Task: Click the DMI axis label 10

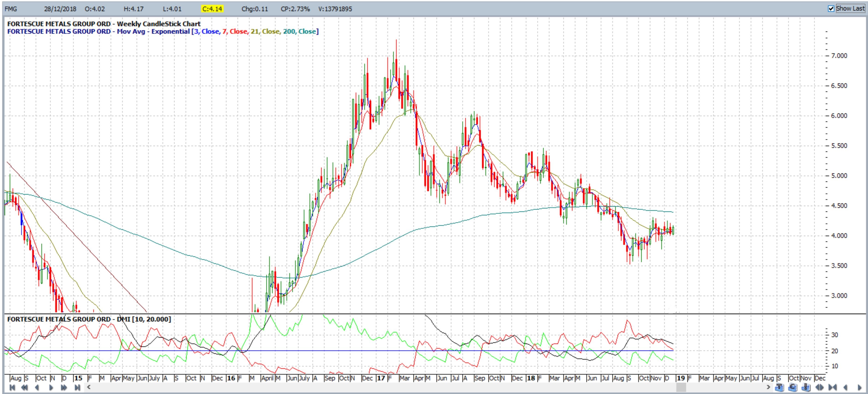Action: tap(835, 366)
